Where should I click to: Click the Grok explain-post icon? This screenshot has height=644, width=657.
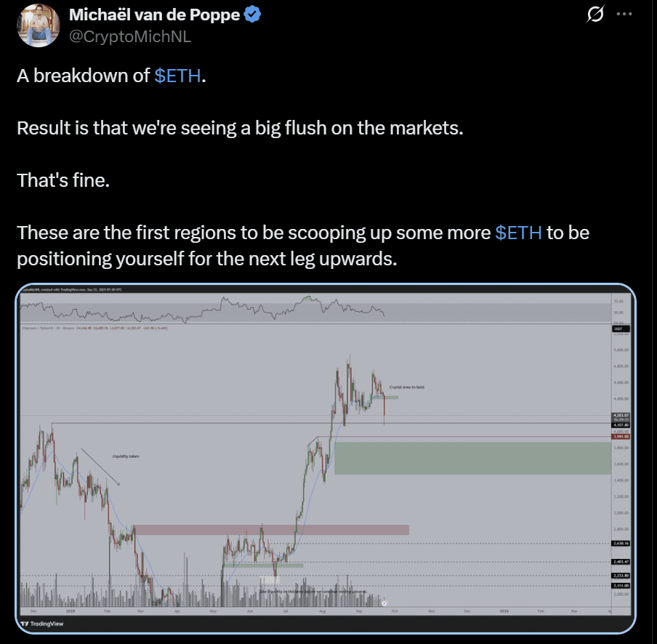595,15
